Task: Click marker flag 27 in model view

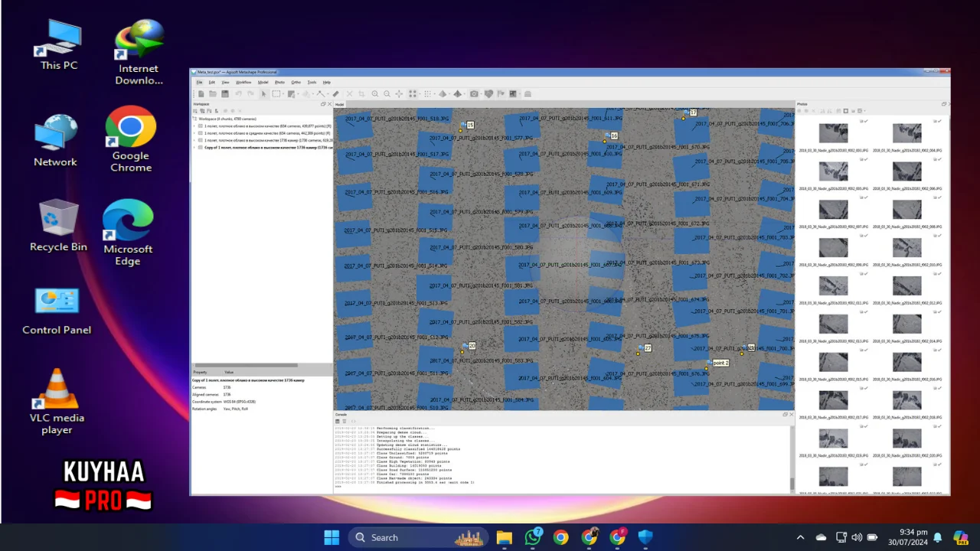Action: pos(647,348)
